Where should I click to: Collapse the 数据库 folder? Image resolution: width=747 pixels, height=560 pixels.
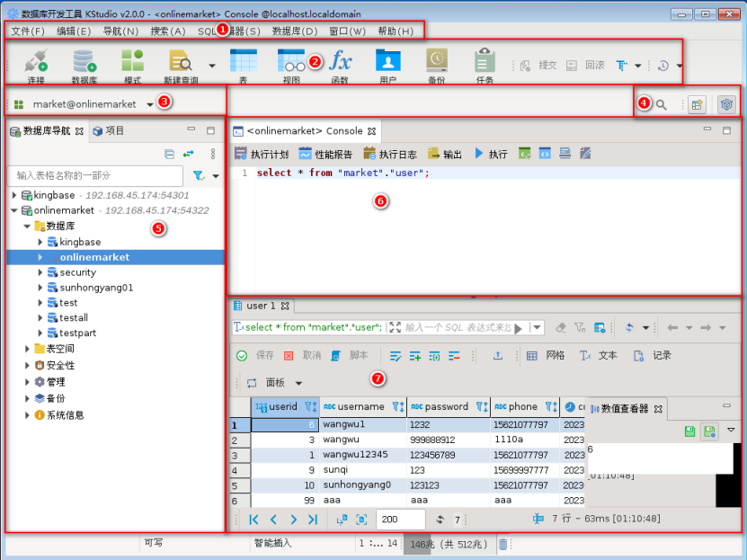(x=27, y=227)
